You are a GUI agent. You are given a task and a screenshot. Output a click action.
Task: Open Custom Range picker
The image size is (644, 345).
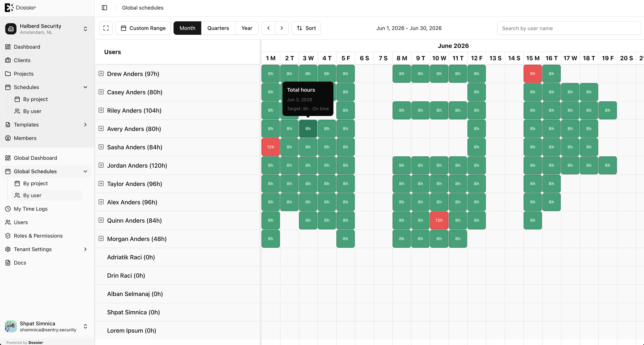[143, 28]
